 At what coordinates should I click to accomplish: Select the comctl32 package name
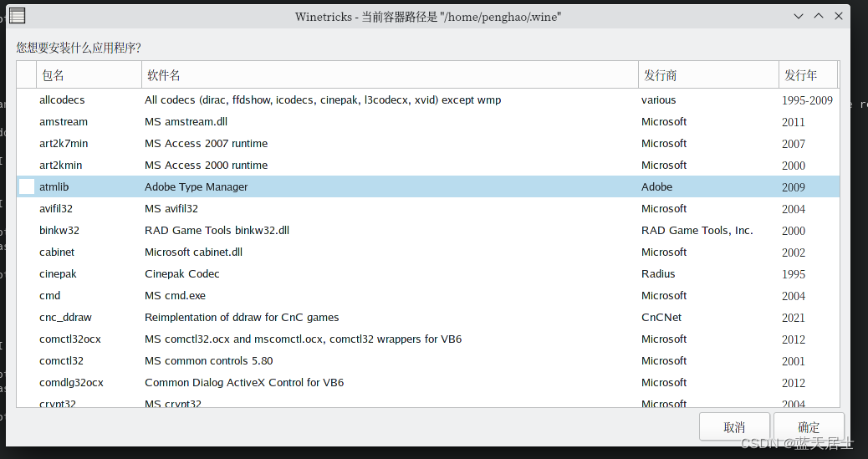61,360
